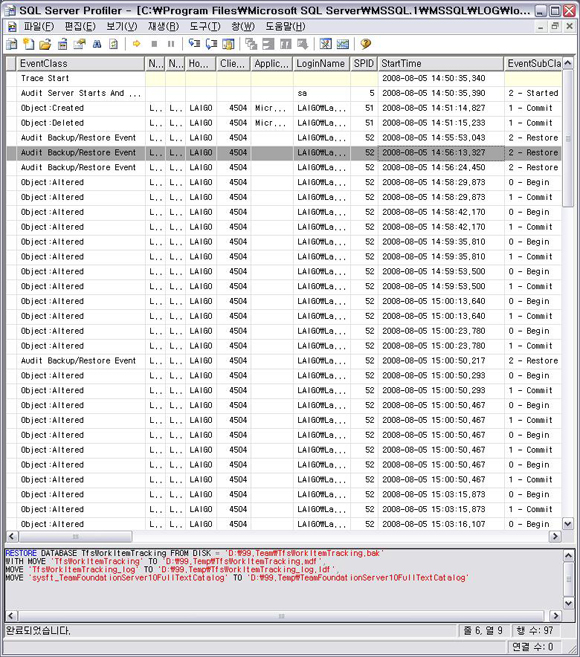Screen dimensions: 580x657
Task: Click the event grid horizontal scrollbar thumb
Action: coord(75,536)
